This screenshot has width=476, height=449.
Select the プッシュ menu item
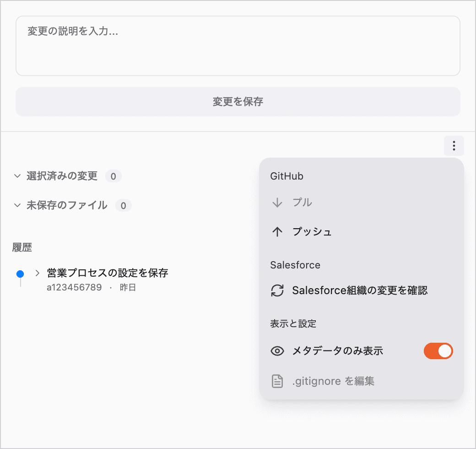[x=361, y=232]
